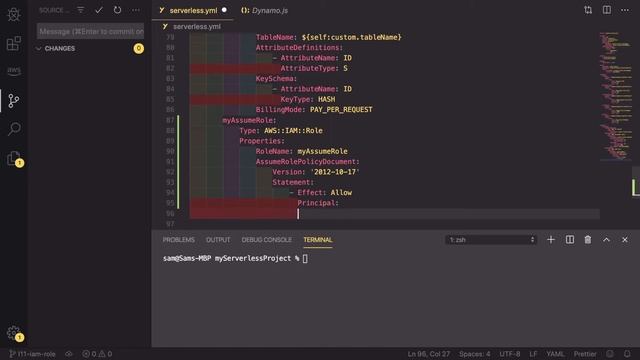The height and width of the screenshot is (360, 640).
Task: Change indentation via Spaces: 4
Action: 474,354
